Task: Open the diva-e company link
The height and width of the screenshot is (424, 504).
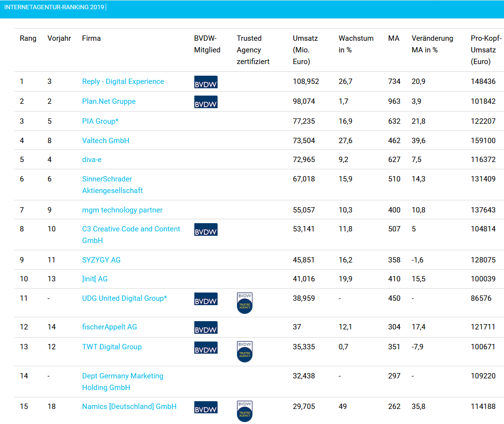Action: [x=92, y=160]
